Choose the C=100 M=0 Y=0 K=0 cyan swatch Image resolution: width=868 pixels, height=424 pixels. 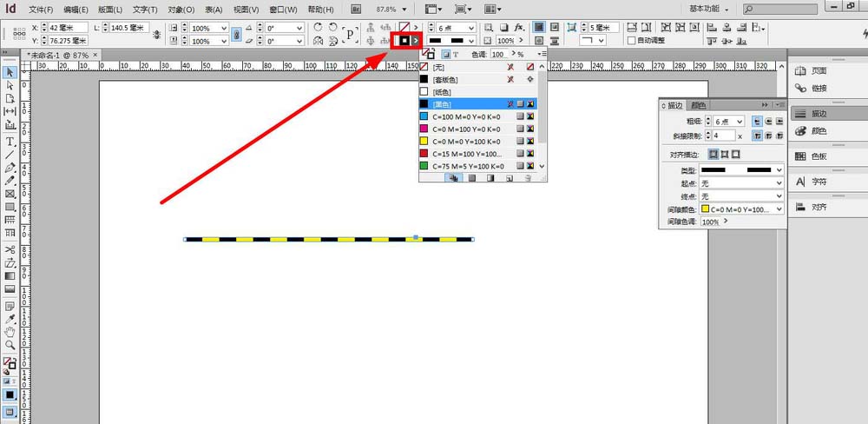(x=465, y=116)
